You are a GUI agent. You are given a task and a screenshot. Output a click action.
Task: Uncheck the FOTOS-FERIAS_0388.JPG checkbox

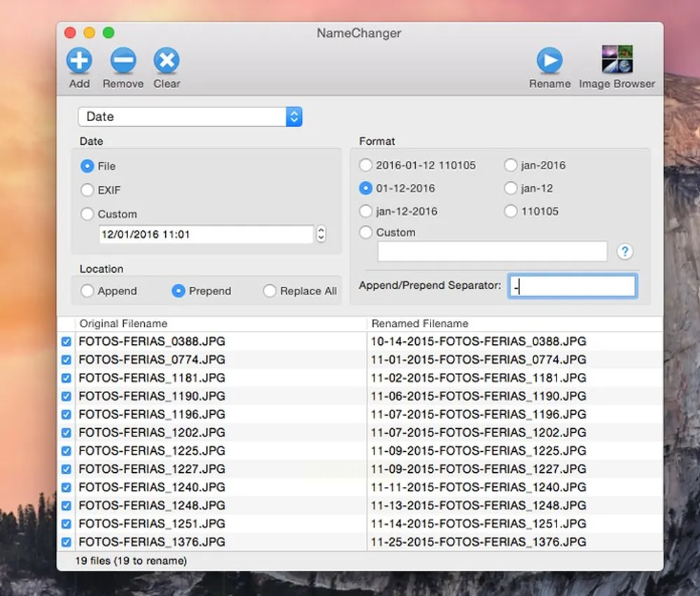coord(66,341)
